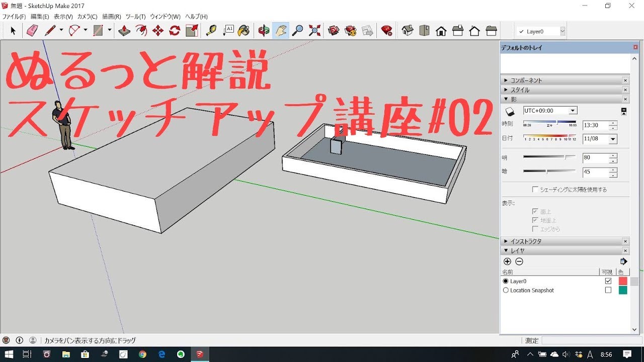
Task: Expand the インストラクタ panel
Action: (x=506, y=241)
